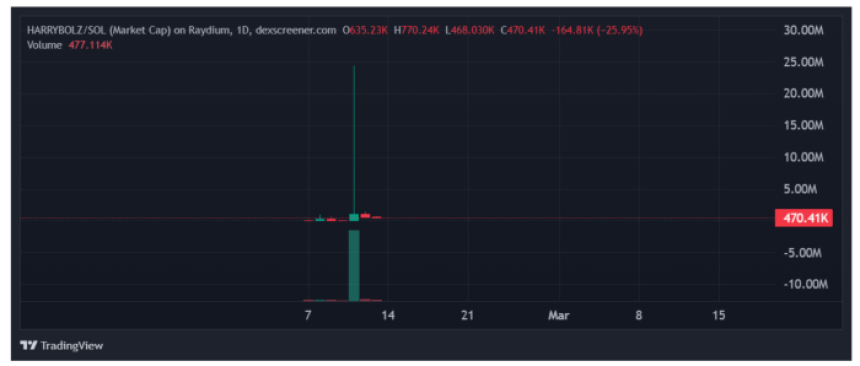The width and height of the screenshot is (860, 366).
Task: Click the date label 15 on time axis
Action: click(718, 316)
